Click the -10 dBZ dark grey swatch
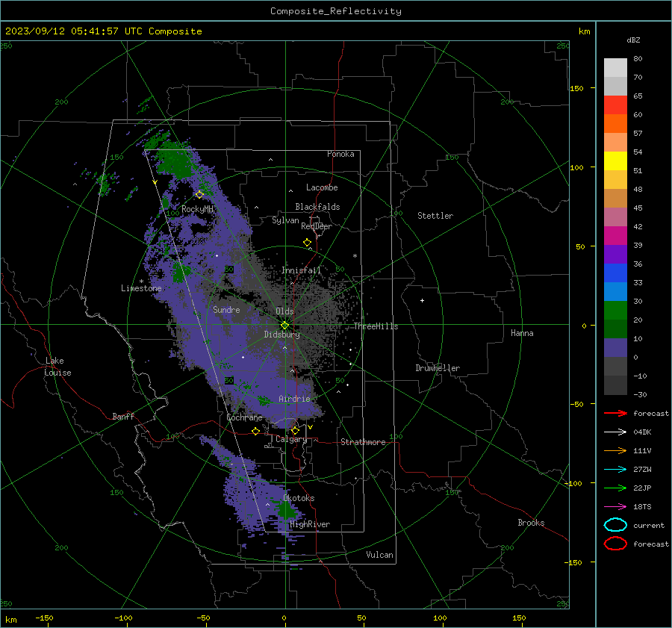This screenshot has height=628, width=672. tap(615, 385)
